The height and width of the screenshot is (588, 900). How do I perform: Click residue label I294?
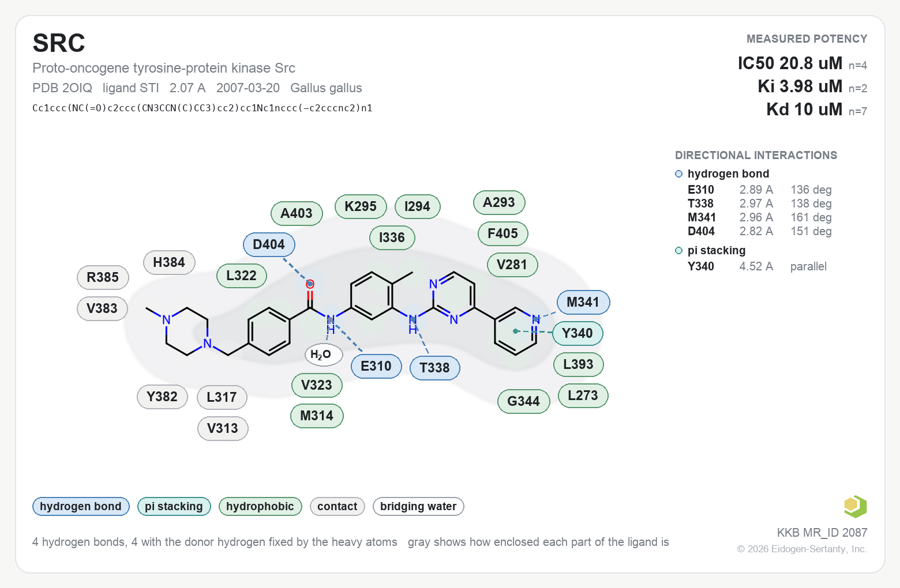(417, 206)
